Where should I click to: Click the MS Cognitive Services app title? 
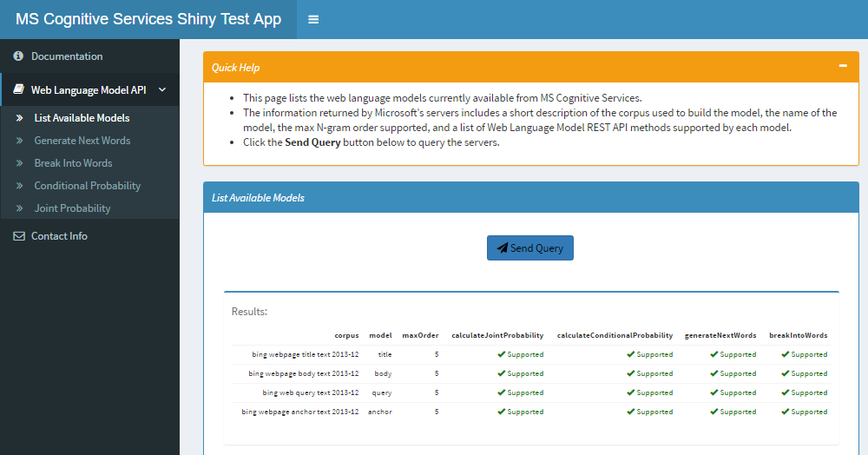pyautogui.click(x=148, y=19)
